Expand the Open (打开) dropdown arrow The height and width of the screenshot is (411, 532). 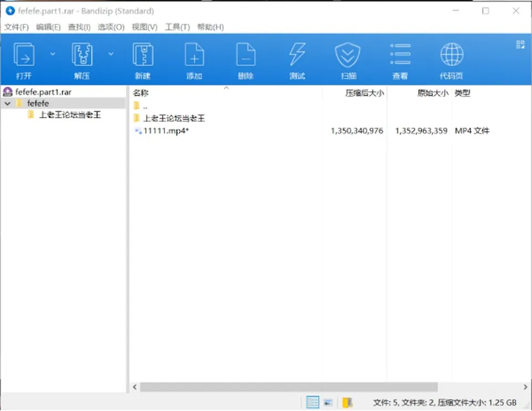point(53,54)
